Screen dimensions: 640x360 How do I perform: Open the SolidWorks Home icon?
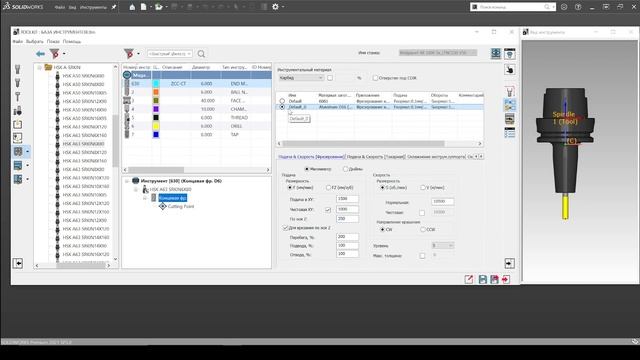coord(132,7)
